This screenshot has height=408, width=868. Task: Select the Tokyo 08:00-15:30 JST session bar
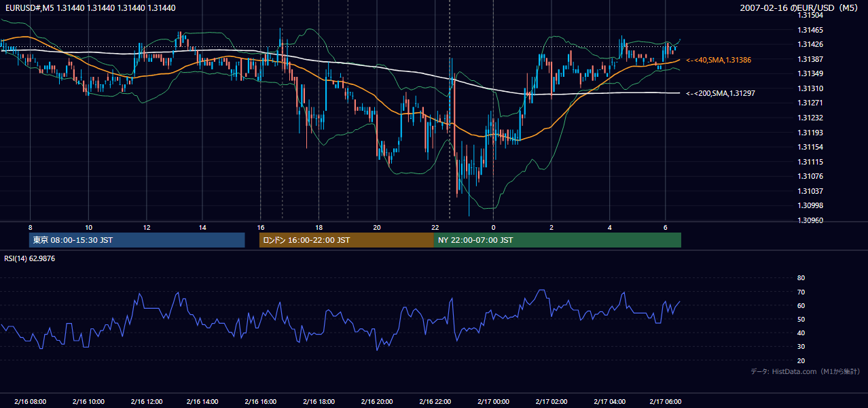(137, 240)
